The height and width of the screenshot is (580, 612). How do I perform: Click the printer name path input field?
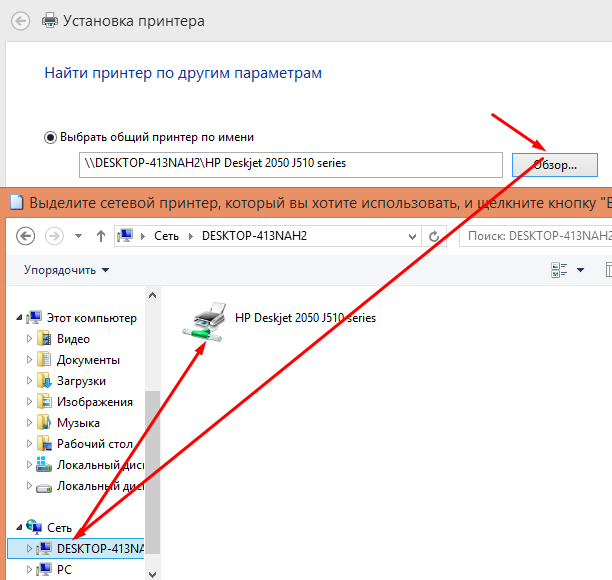(290, 163)
